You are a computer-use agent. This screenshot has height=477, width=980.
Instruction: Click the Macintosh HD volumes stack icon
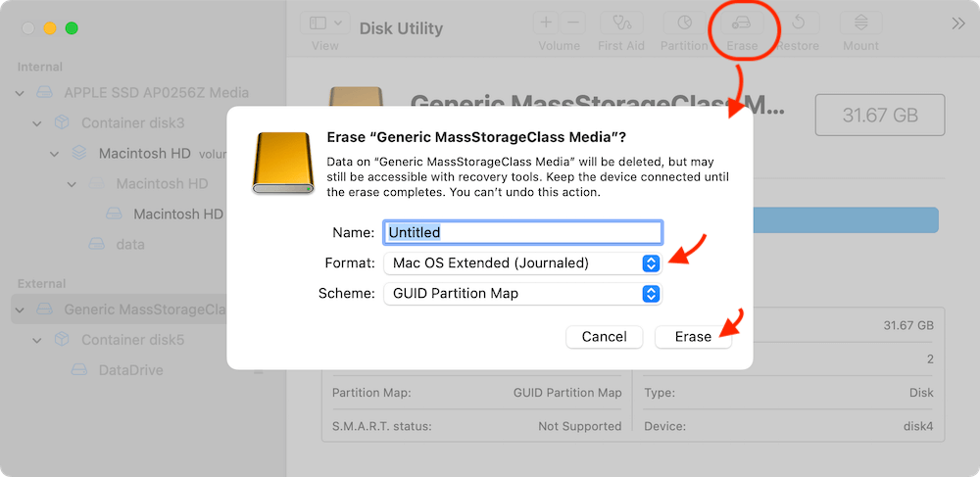(78, 154)
